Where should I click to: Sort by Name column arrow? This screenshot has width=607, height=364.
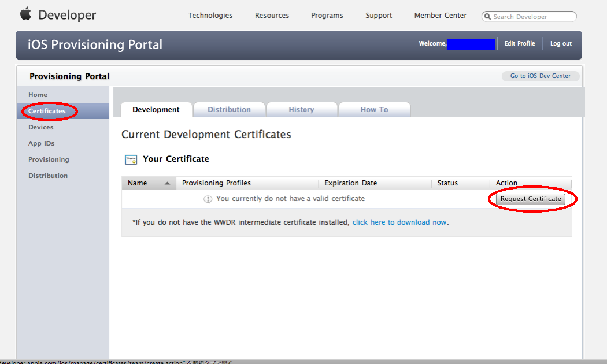[167, 183]
